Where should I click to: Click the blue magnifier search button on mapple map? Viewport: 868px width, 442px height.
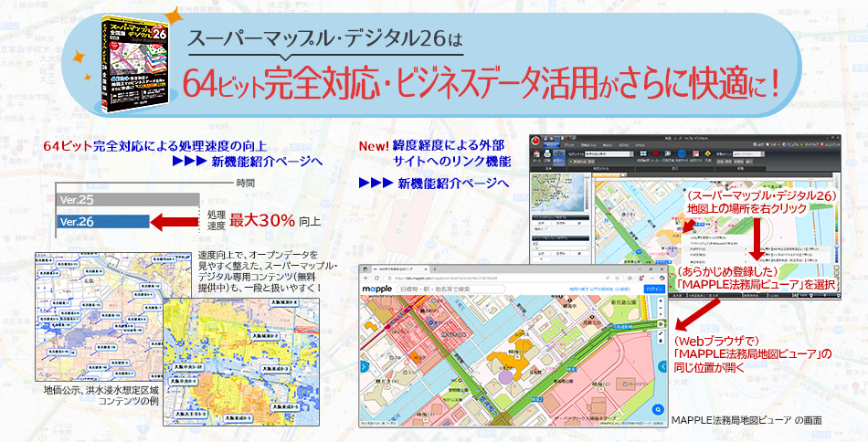(x=658, y=409)
